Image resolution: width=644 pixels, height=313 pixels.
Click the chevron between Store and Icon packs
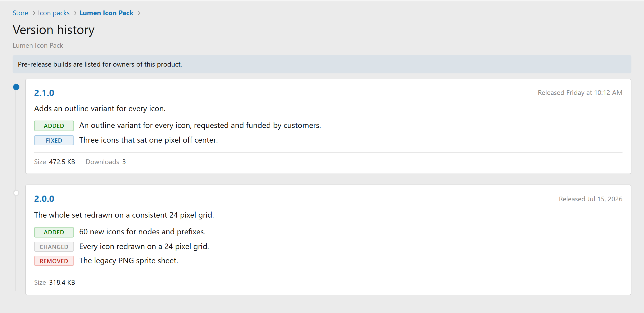(x=34, y=13)
